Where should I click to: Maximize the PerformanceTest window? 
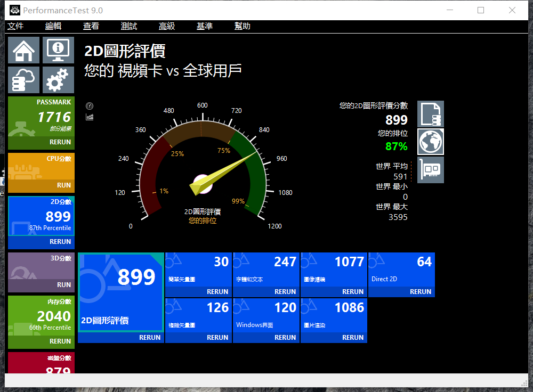481,10
